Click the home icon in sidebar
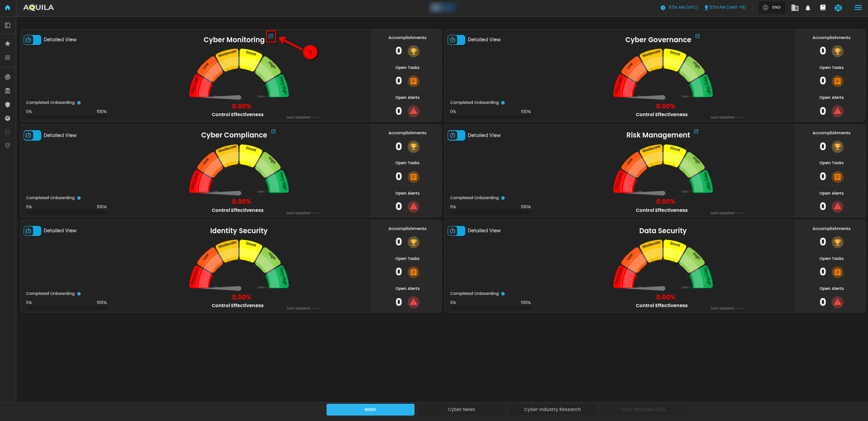The width and height of the screenshot is (868, 421). [x=8, y=8]
